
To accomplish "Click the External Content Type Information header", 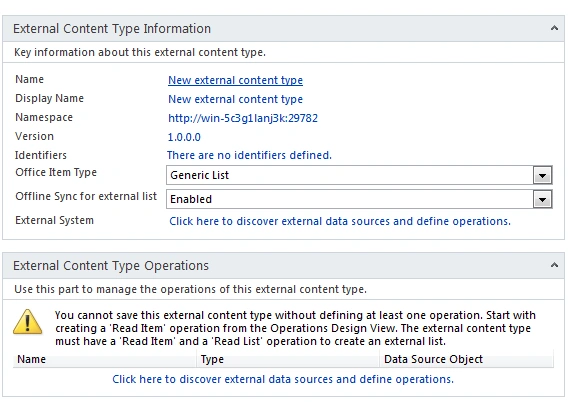I will click(112, 29).
